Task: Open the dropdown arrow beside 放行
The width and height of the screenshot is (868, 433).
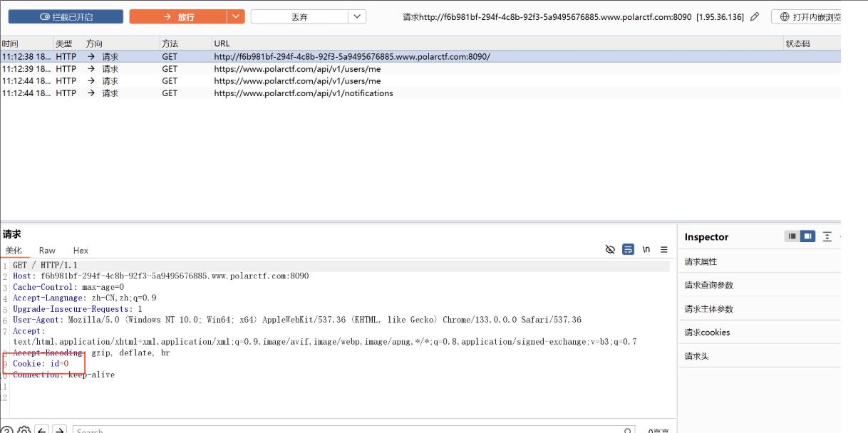Action: [236, 16]
